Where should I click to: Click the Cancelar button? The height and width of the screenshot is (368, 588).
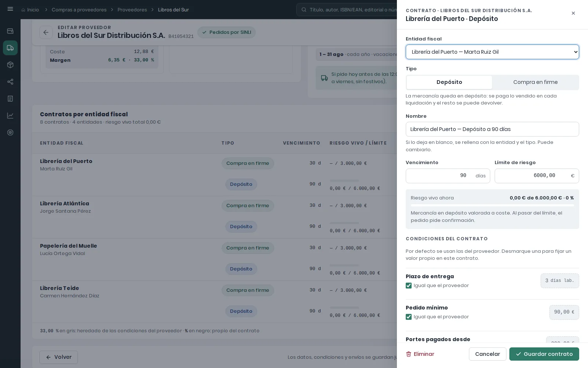pos(488,354)
